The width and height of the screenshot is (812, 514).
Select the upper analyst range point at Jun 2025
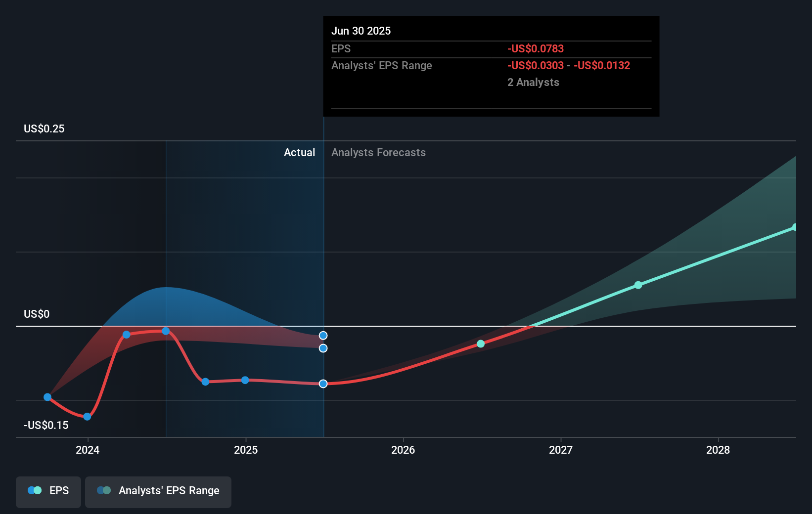[323, 336]
